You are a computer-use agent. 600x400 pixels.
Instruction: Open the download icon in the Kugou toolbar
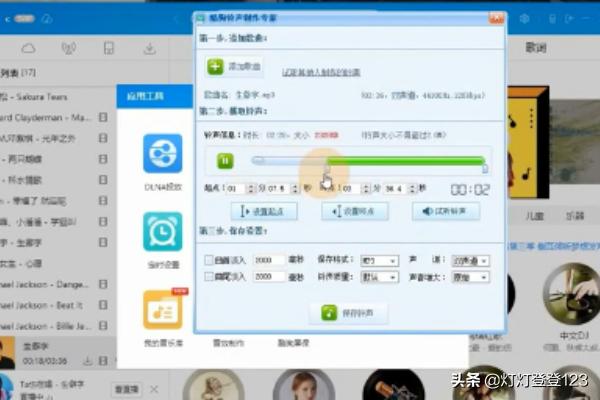click(150, 49)
